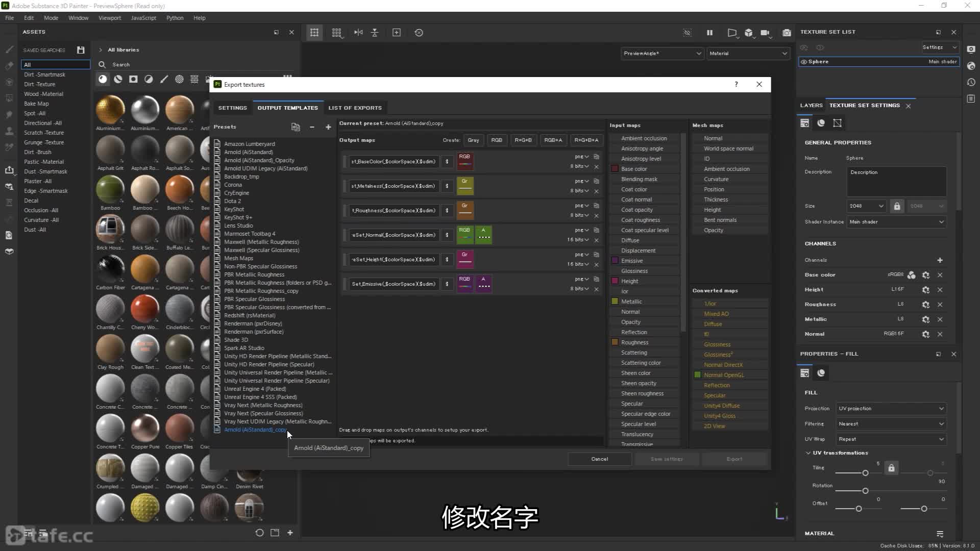Click dollar macro button for Normal map name

pyautogui.click(x=447, y=235)
